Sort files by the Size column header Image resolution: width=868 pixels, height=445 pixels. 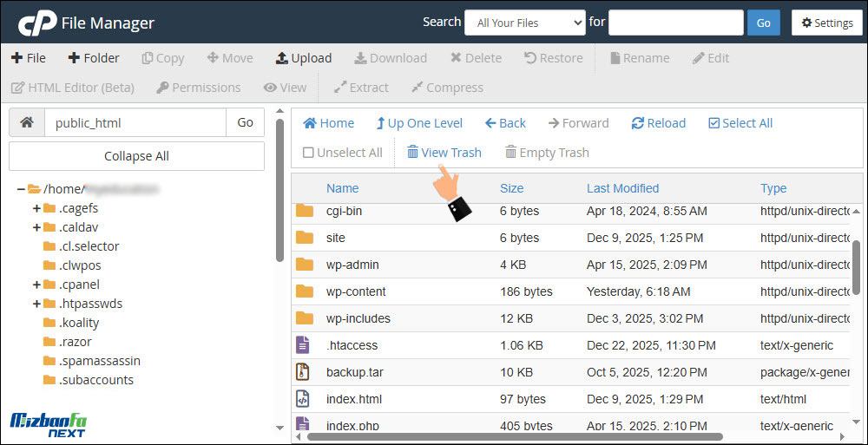coord(511,188)
